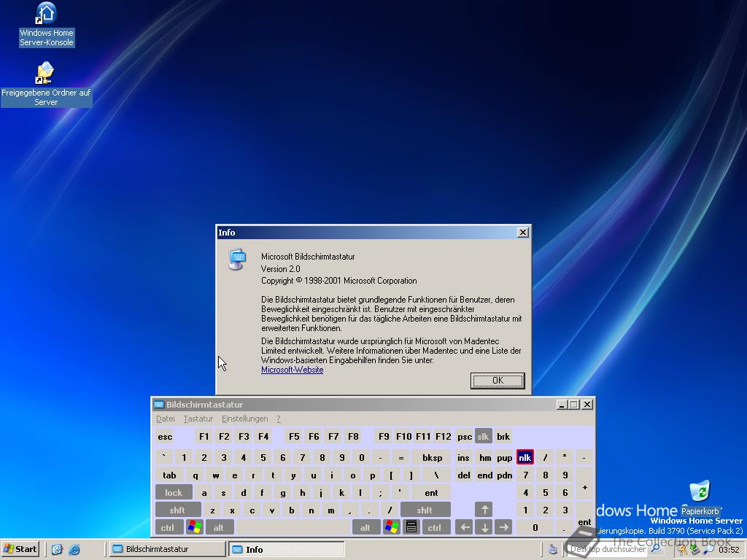Click the F1 key

(x=204, y=436)
